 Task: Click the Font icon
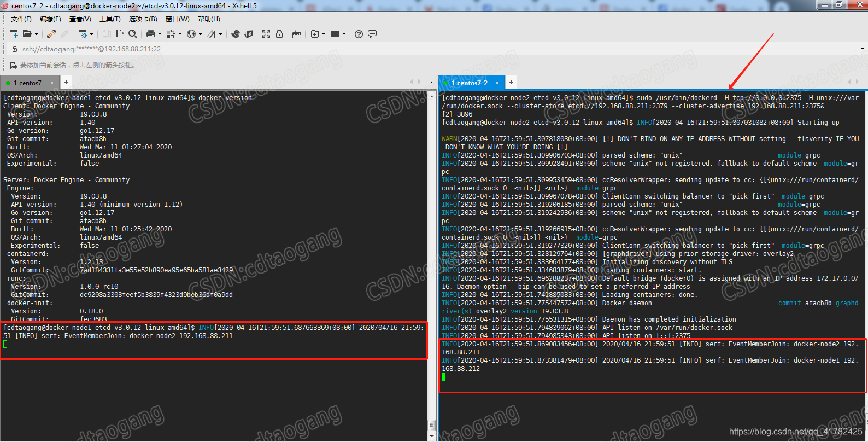point(212,34)
